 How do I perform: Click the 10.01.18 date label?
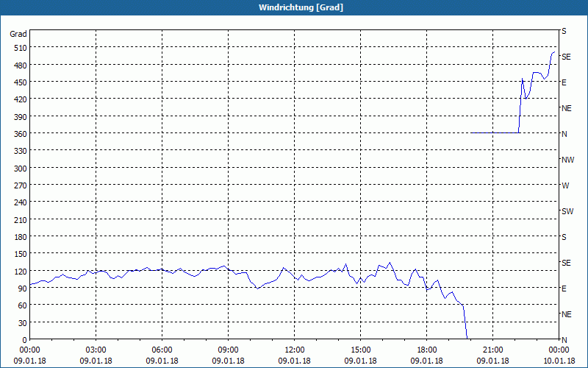click(x=559, y=361)
